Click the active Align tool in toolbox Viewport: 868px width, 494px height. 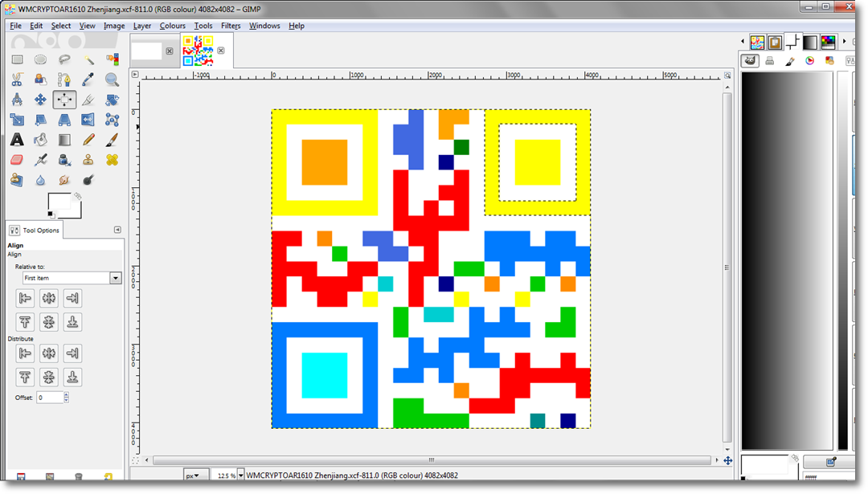pyautogui.click(x=64, y=100)
